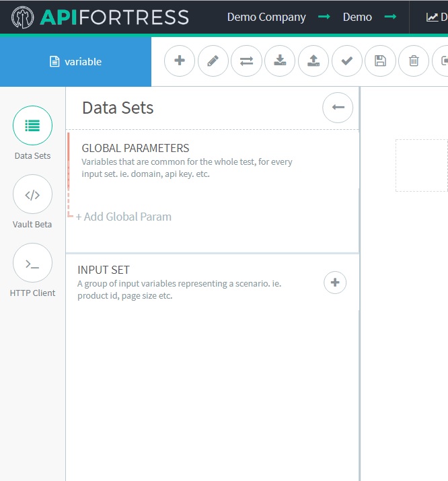Viewport: 448px width, 481px height.
Task: Click the download icon in the toolbar
Action: [280, 61]
